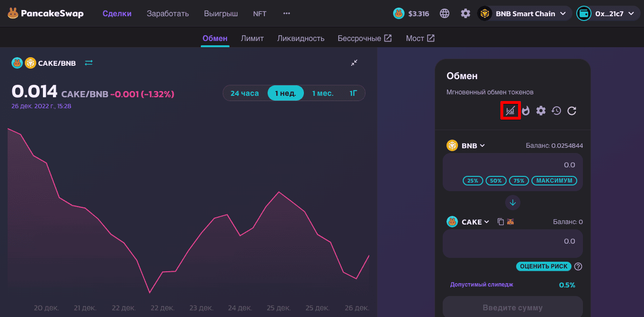Image resolution: width=644 pixels, height=317 pixels.
Task: Click the CAKE token icon in chart header
Action: [17, 63]
